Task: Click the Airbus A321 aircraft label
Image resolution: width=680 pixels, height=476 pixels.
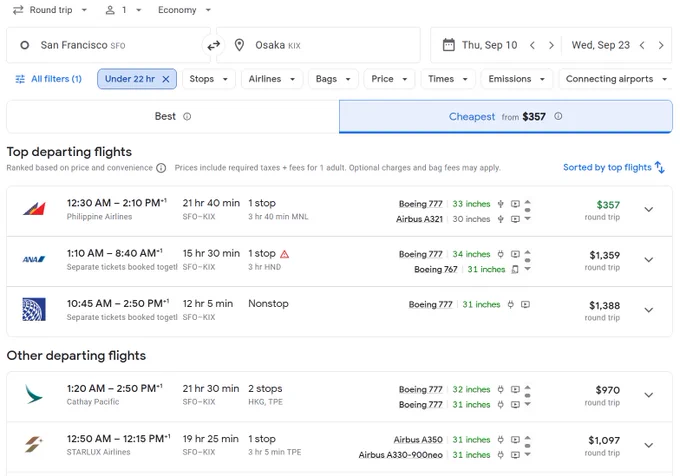Action: coord(419,219)
